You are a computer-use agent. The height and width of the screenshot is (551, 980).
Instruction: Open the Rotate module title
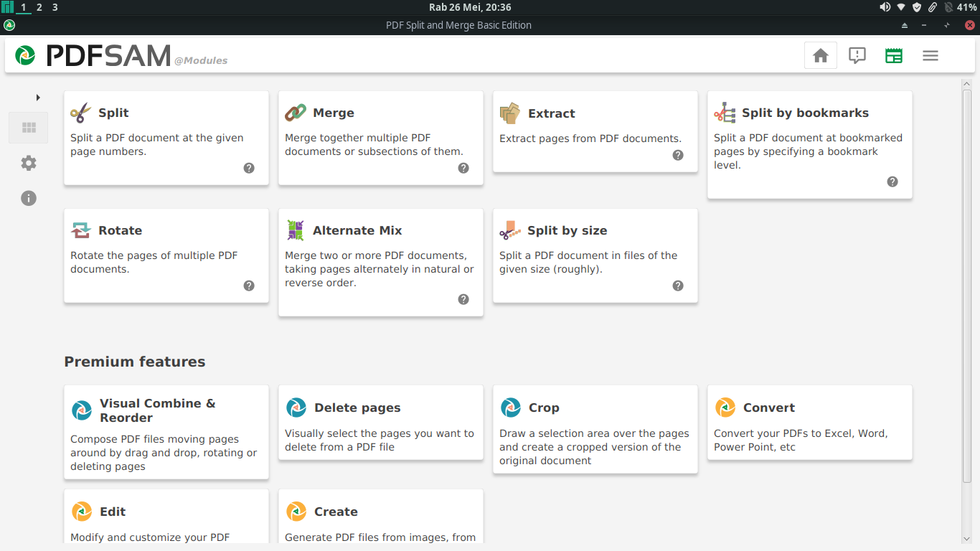(120, 230)
